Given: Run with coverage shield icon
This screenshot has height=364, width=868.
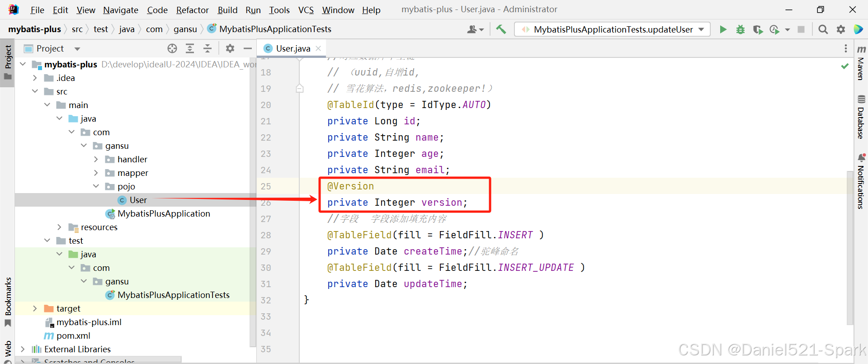Looking at the screenshot, I should 758,29.
